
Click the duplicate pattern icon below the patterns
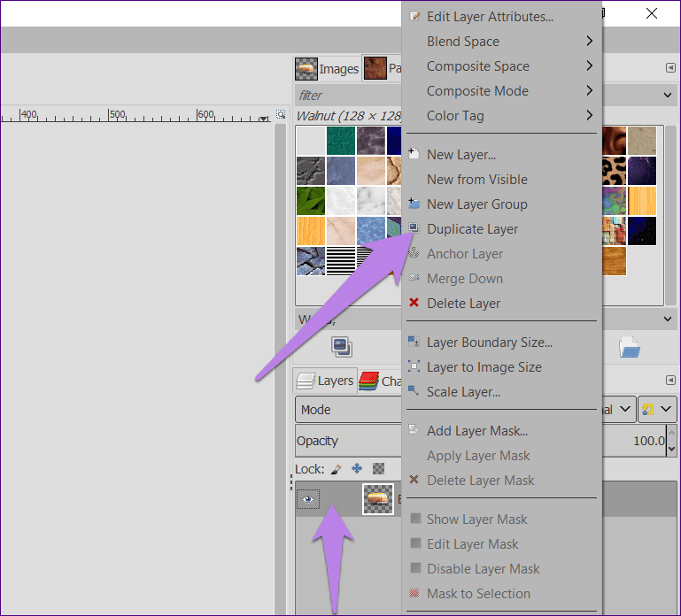342,347
